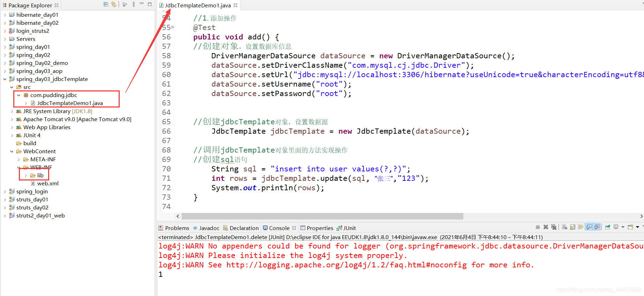Click the web.xml file icon
This screenshot has height=296, width=644.
click(x=33, y=183)
